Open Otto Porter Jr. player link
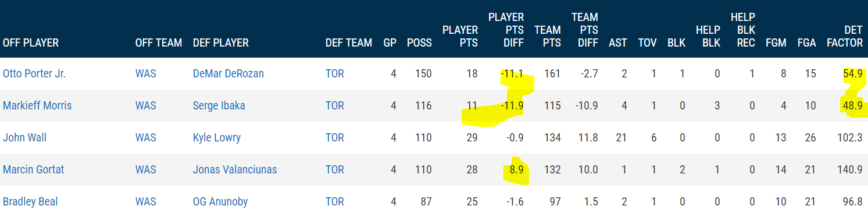Screen dimensions: 868x213 pos(34,74)
